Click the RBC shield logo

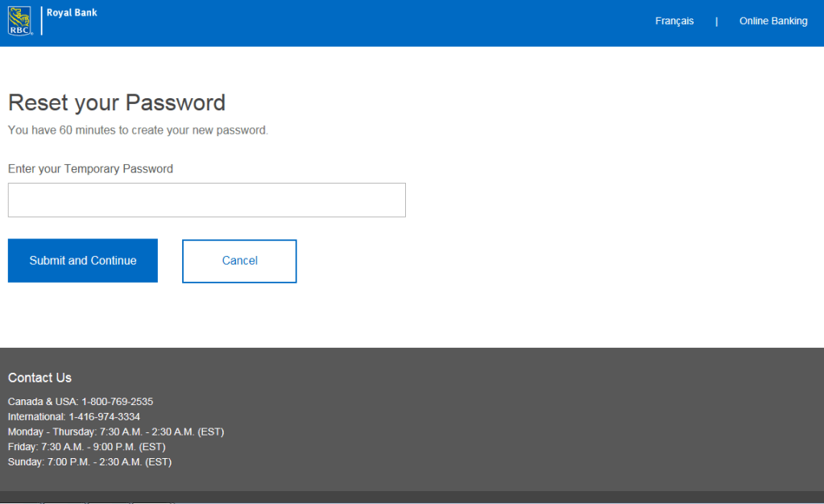click(20, 21)
